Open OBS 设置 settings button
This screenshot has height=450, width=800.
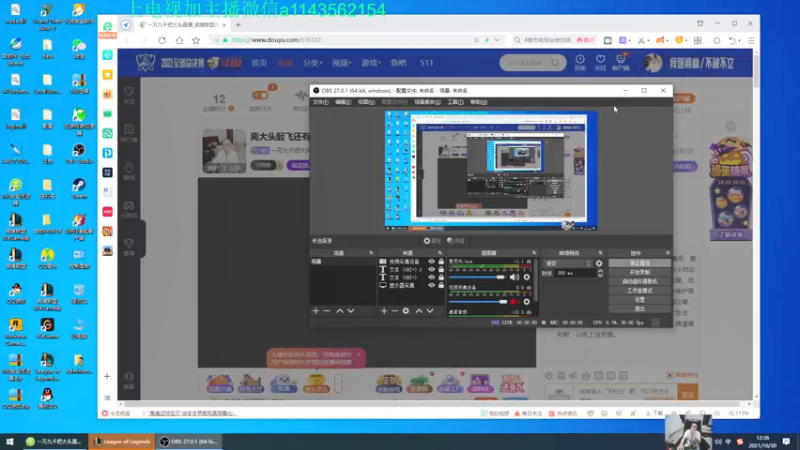click(640, 300)
